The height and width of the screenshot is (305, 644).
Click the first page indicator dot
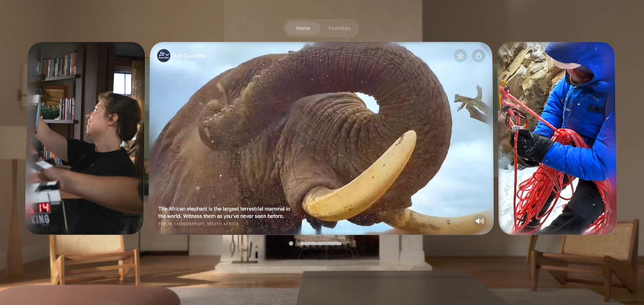tap(291, 243)
